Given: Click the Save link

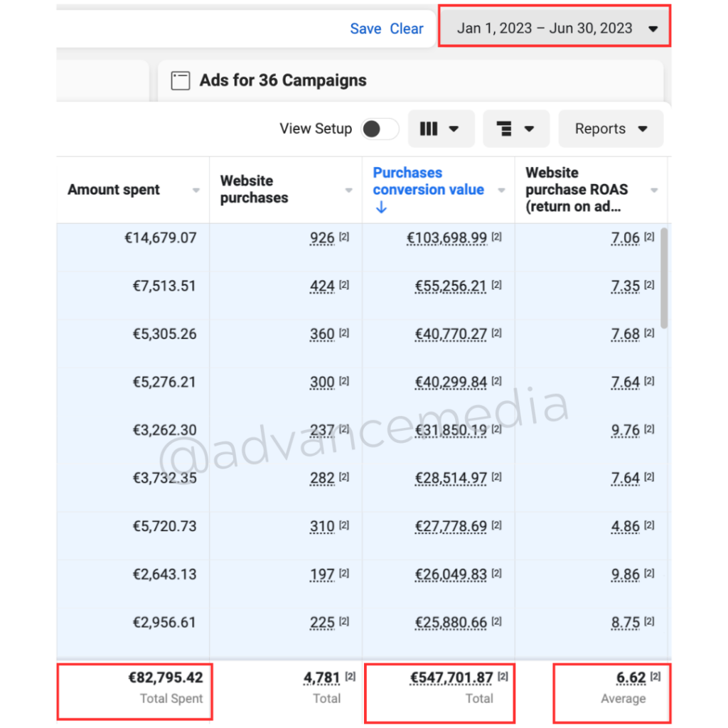Looking at the screenshot, I should [365, 29].
